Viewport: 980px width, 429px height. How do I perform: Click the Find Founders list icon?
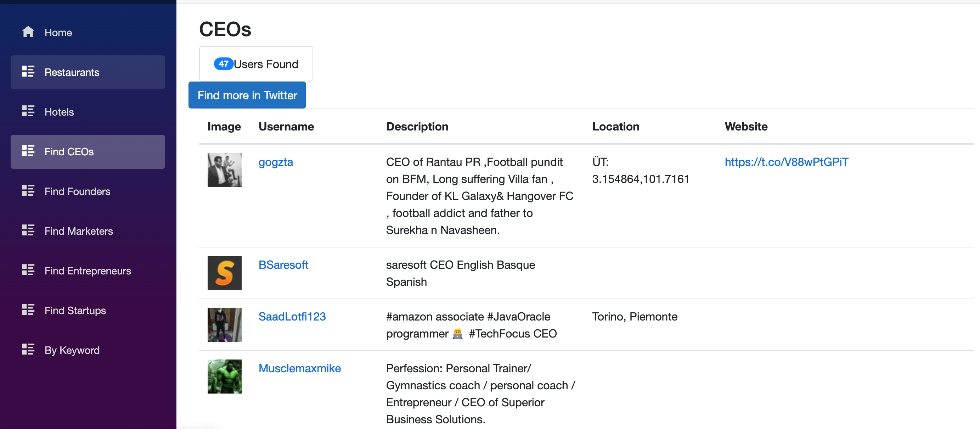28,191
